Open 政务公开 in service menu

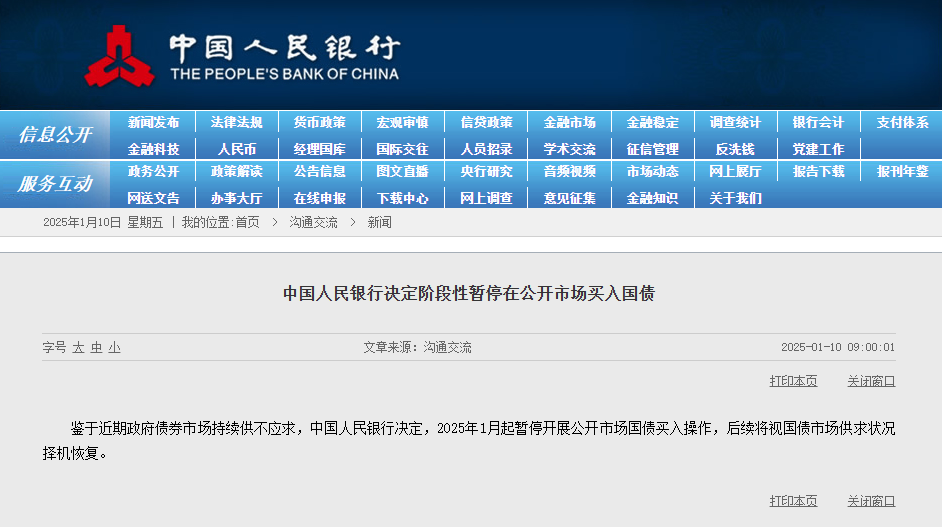153,172
